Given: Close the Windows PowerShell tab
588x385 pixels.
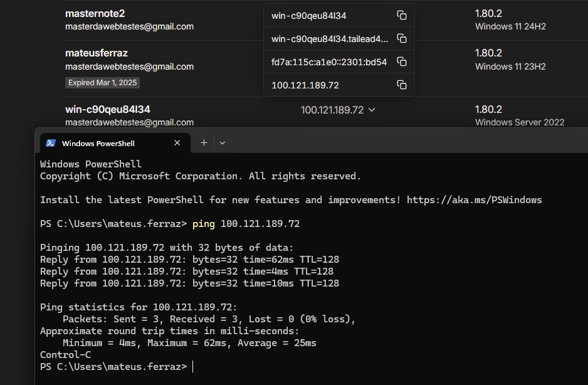Looking at the screenshot, I should tap(177, 143).
